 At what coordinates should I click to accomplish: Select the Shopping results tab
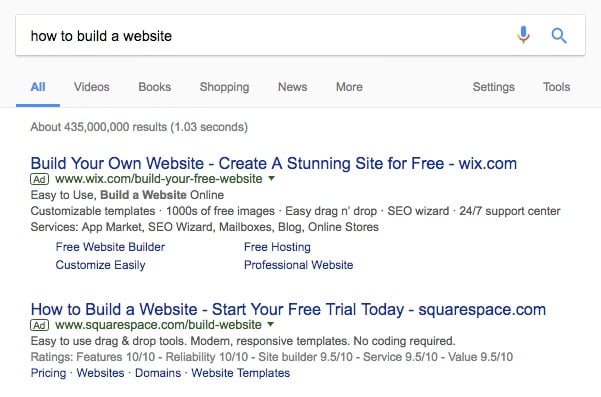tap(224, 87)
